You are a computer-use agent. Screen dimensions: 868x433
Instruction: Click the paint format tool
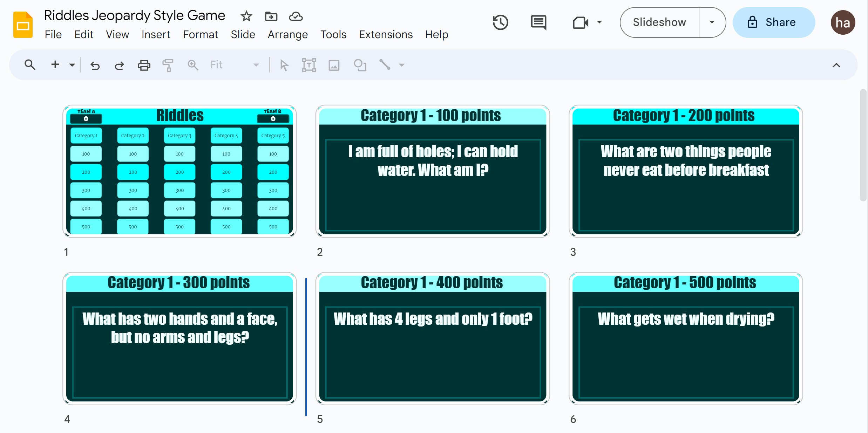pos(168,65)
